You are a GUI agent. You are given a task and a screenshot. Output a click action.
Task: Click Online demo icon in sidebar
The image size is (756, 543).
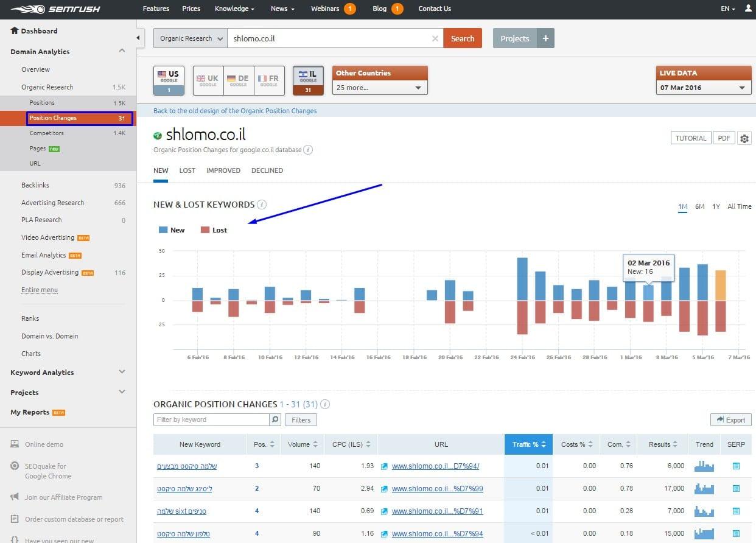[x=15, y=444]
